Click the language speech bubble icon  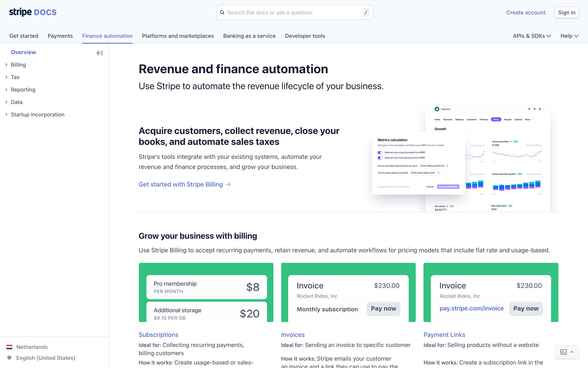9,358
